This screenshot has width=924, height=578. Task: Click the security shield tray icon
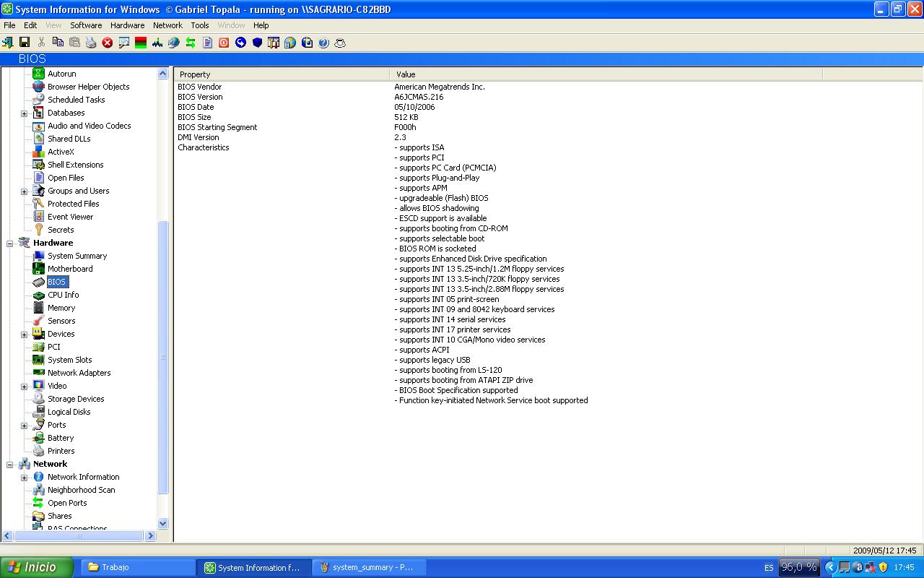coord(883,567)
